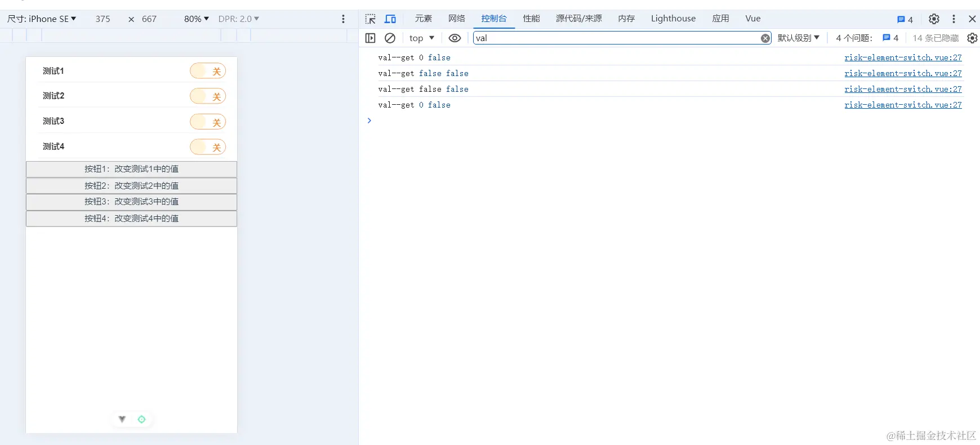Open the DPR 2.0 dropdown
Screen dimensions: 980x445
(x=239, y=19)
